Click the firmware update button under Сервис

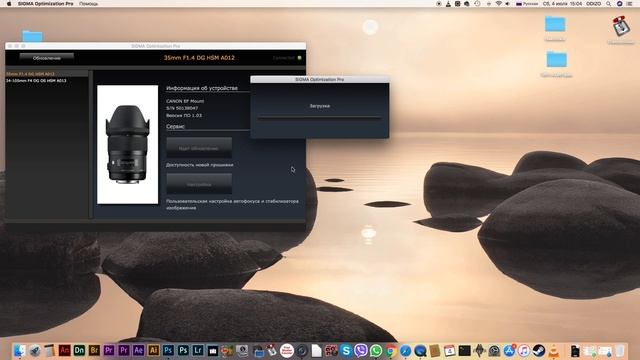199,148
